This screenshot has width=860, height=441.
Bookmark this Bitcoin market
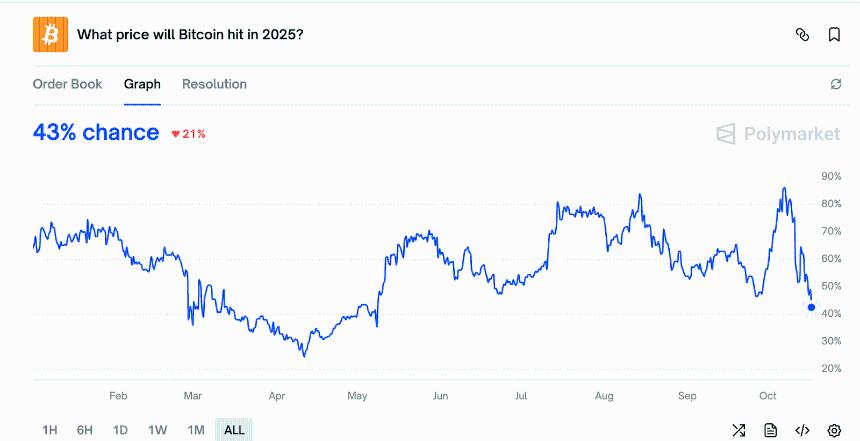[834, 35]
